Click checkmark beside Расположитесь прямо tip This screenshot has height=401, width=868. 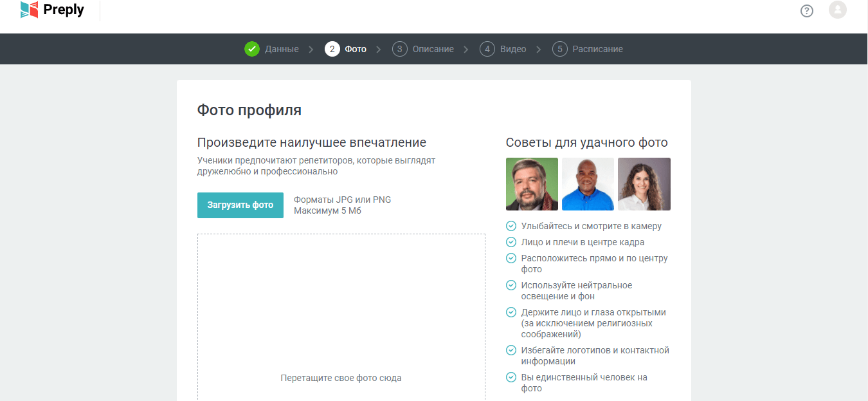(x=511, y=258)
